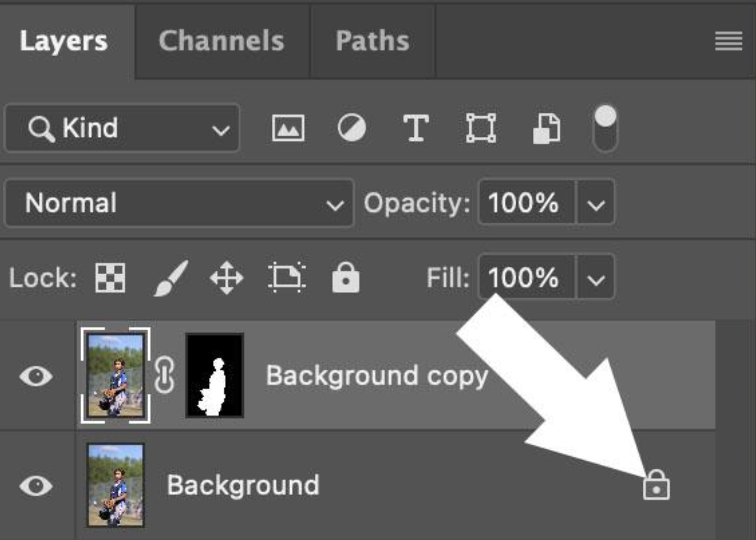Open the Kind filter dropdown
This screenshot has width=756, height=540.
click(122, 128)
